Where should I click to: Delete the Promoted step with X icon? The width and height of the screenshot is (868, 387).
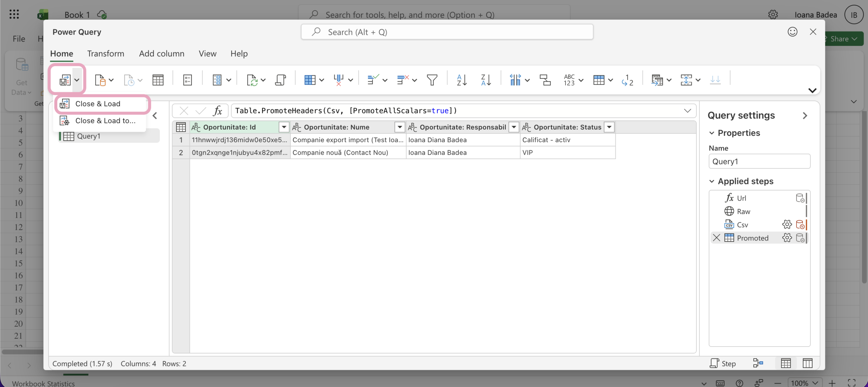[716, 238]
